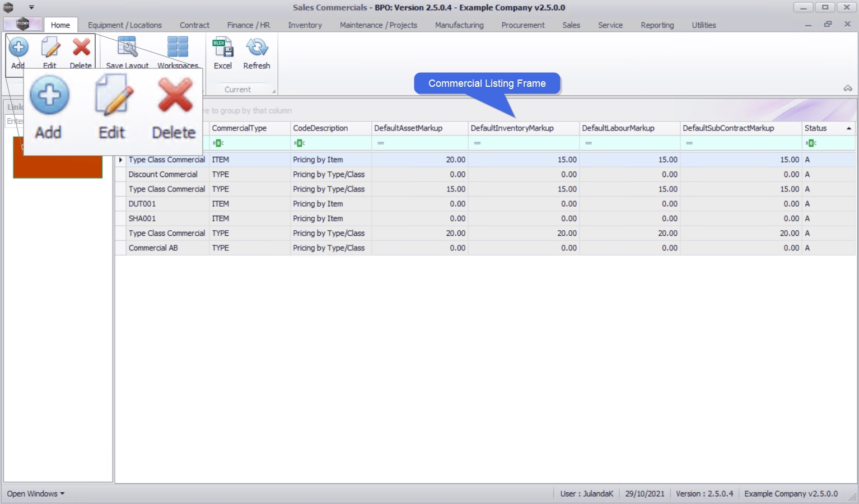This screenshot has width=859, height=504.
Task: Open the Procurement tab
Action: coord(523,25)
